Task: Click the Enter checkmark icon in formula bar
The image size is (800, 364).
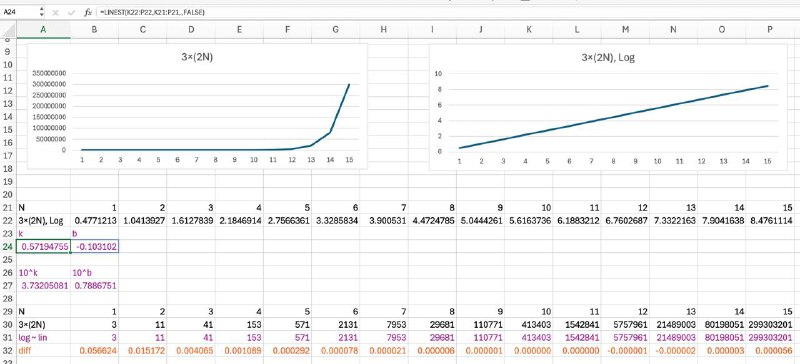Action: click(x=70, y=12)
